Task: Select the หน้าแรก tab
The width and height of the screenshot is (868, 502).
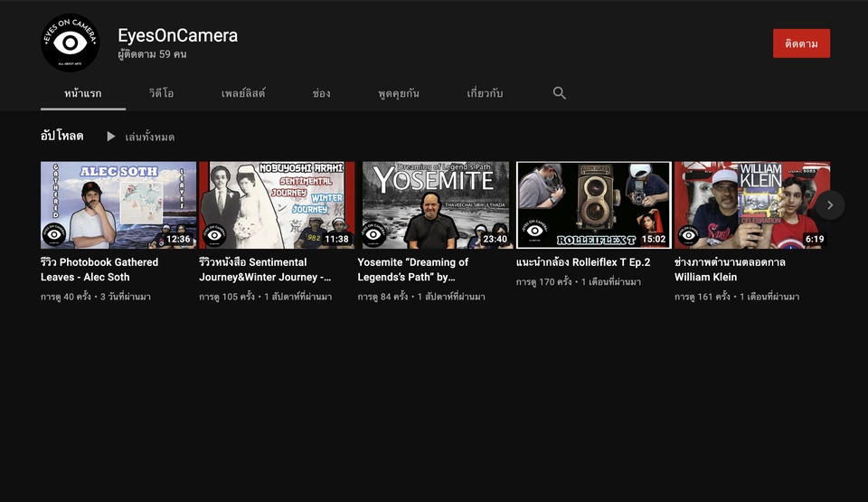Action: (83, 93)
